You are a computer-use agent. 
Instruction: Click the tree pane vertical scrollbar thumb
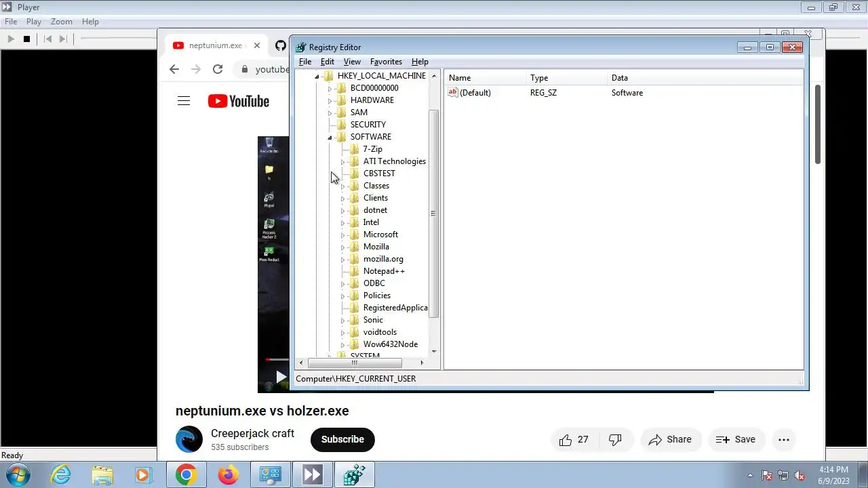(434, 213)
